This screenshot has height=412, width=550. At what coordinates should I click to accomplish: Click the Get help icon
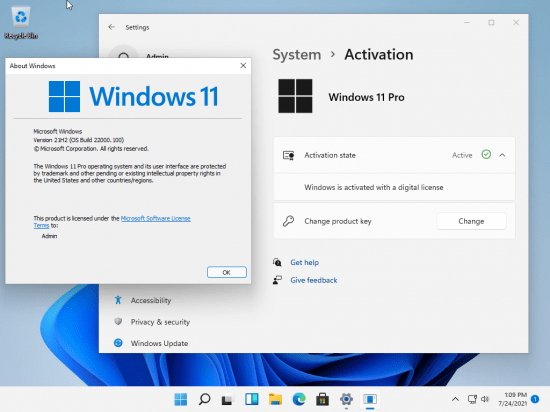tap(277, 262)
